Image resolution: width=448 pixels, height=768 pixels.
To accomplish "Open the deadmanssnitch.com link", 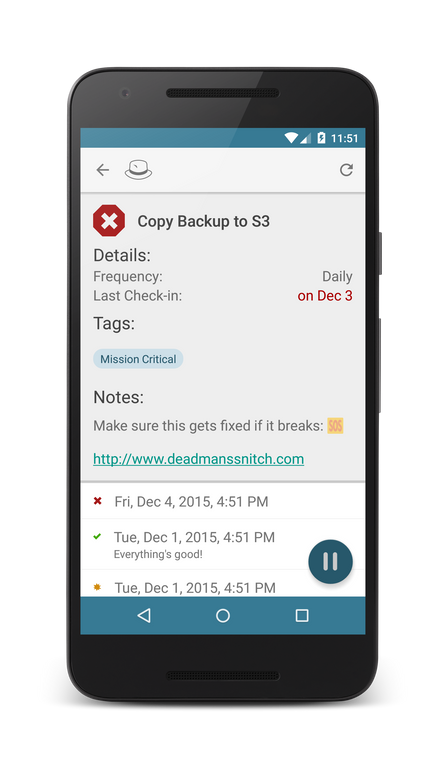I will [x=198, y=459].
